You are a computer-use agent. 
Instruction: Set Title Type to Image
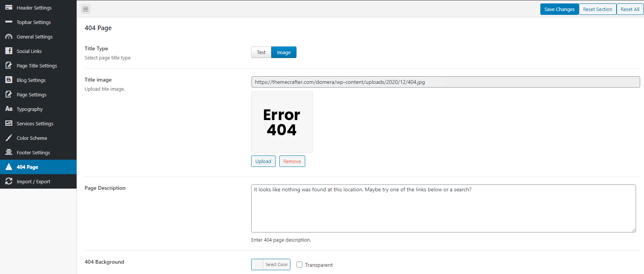coord(284,52)
